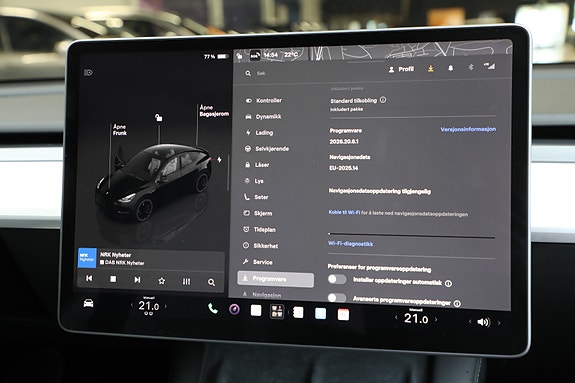575x383 pixels.
Task: Tap the headlight indicator icon
Action: (x=88, y=73)
